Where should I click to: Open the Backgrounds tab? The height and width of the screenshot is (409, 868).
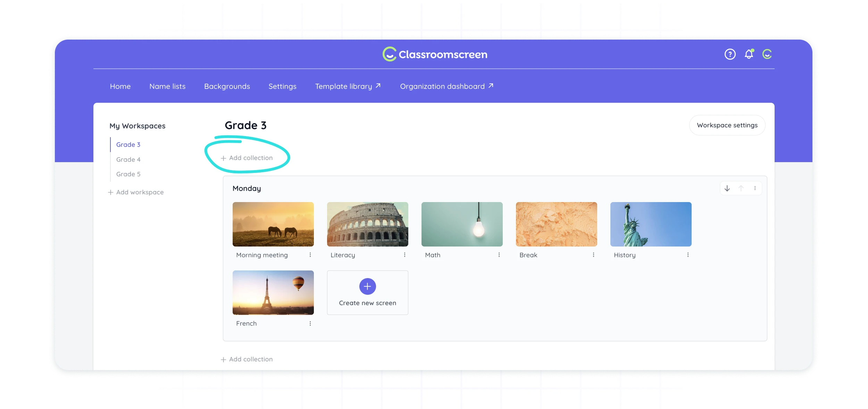point(227,86)
